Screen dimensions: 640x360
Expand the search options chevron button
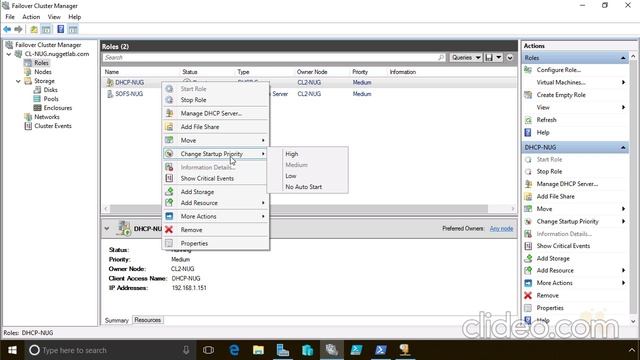510,58
